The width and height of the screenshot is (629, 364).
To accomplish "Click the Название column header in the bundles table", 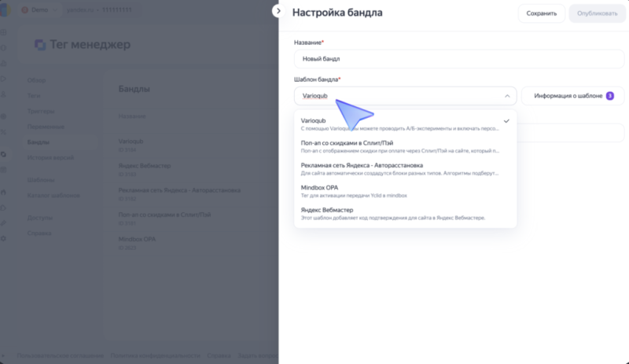I will (132, 116).
